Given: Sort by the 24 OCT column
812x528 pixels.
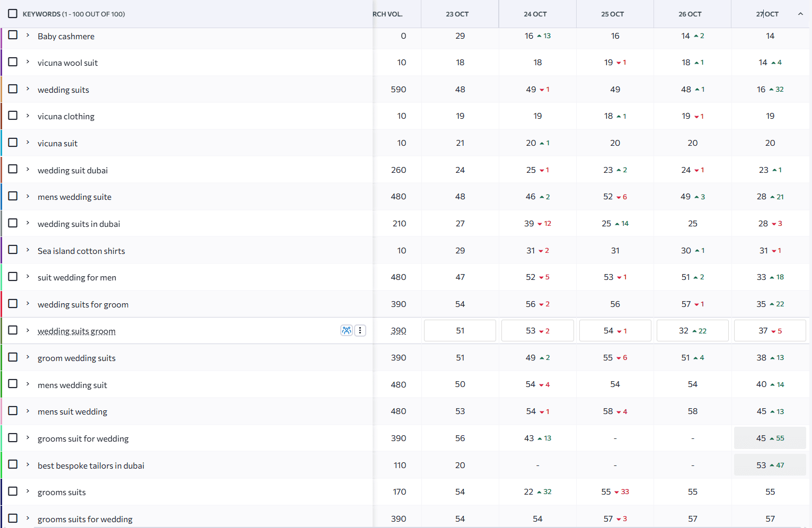Looking at the screenshot, I should point(535,14).
